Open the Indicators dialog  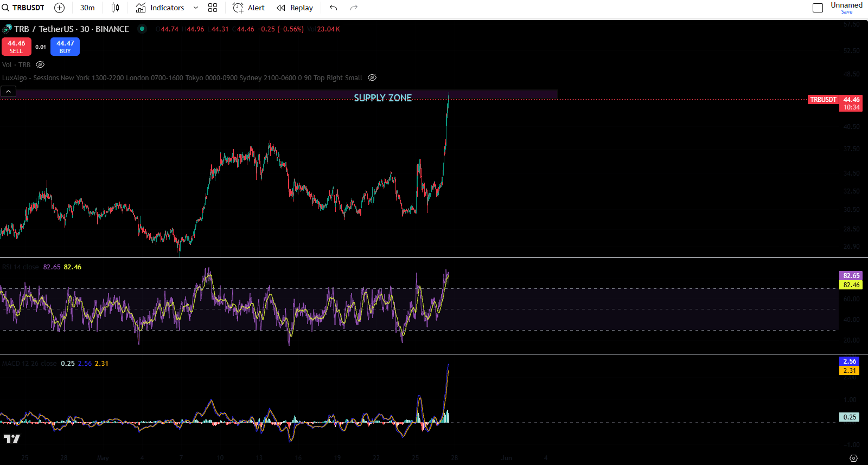coord(160,8)
